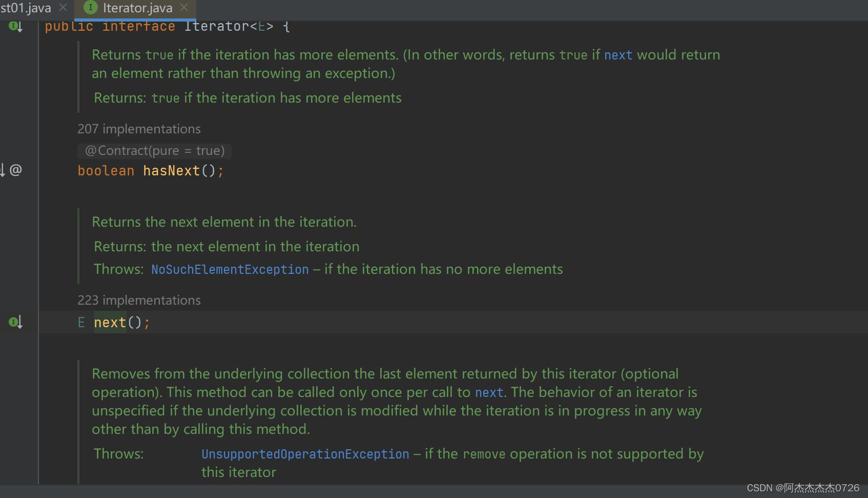
Task: Place the caret on the hasNext method name
Action: coord(171,170)
